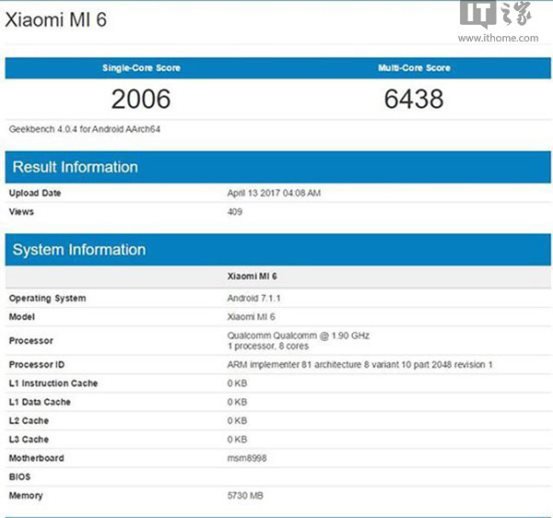Click the L2 Cache 0 KB value
The width and height of the screenshot is (553, 518).
237,421
